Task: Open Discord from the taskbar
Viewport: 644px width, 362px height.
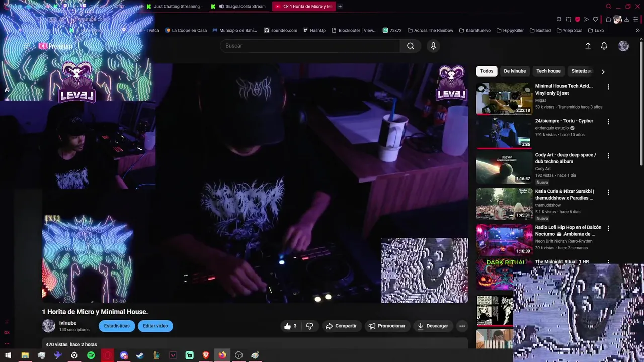Action: coord(124,355)
